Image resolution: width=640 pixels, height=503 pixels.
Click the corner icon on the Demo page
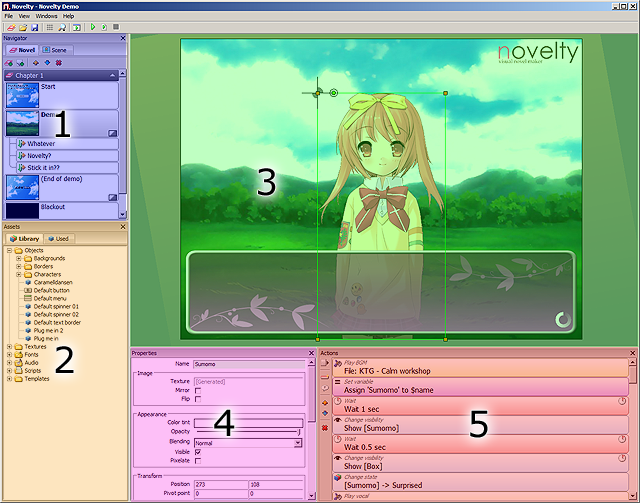pos(112,133)
